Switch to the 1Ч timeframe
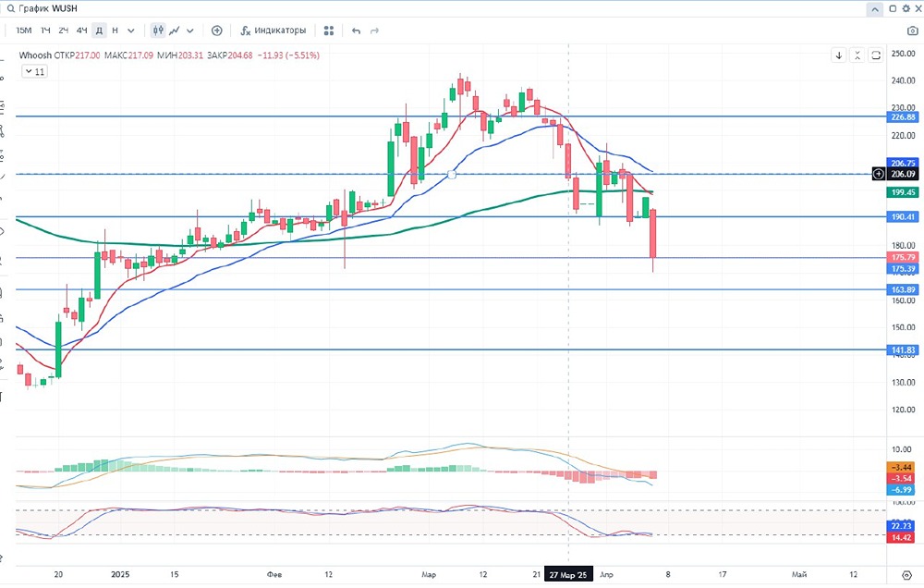Screen dimensions: 924x588 point(45,31)
